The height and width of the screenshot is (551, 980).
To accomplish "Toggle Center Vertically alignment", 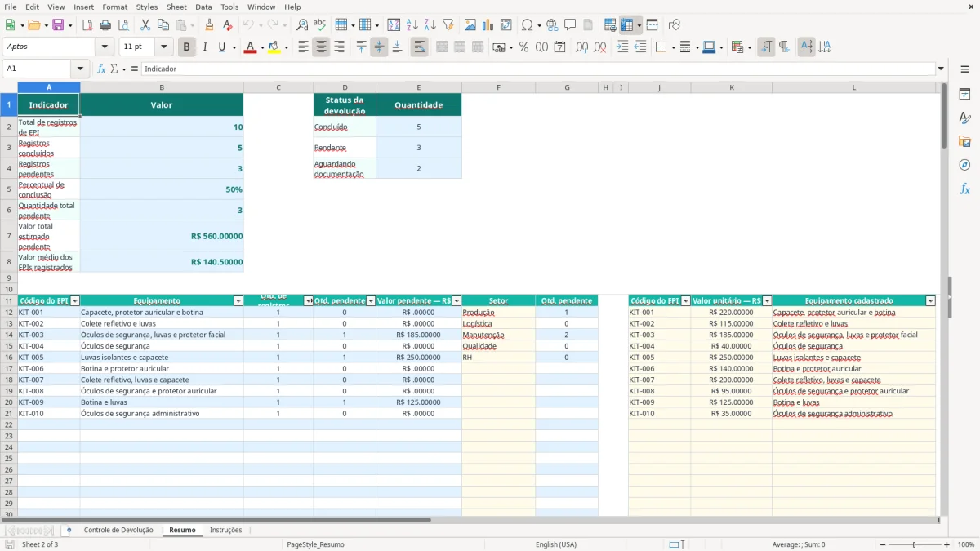I will (379, 47).
